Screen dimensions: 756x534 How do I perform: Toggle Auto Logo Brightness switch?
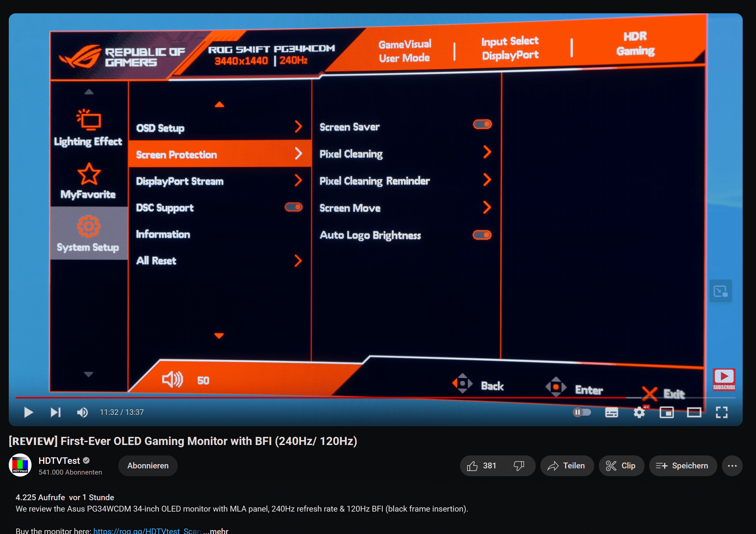(482, 235)
